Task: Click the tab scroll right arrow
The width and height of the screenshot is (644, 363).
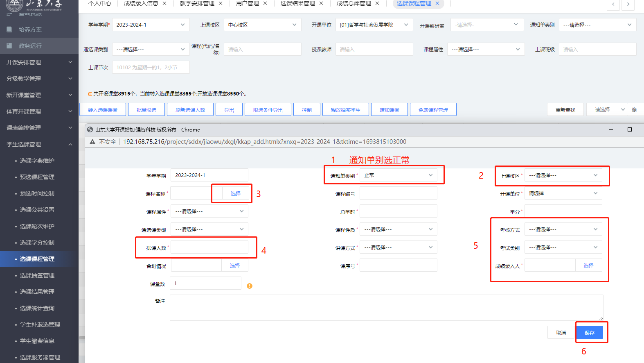Action: point(628,4)
